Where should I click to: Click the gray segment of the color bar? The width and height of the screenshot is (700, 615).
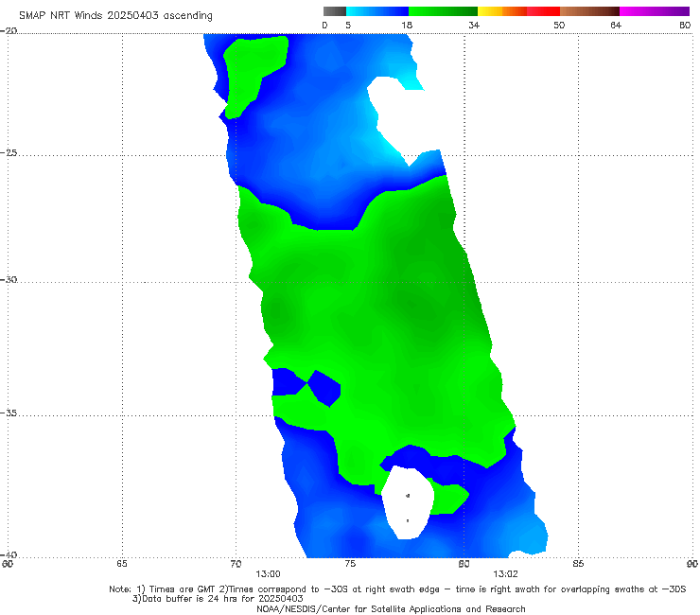334,11
